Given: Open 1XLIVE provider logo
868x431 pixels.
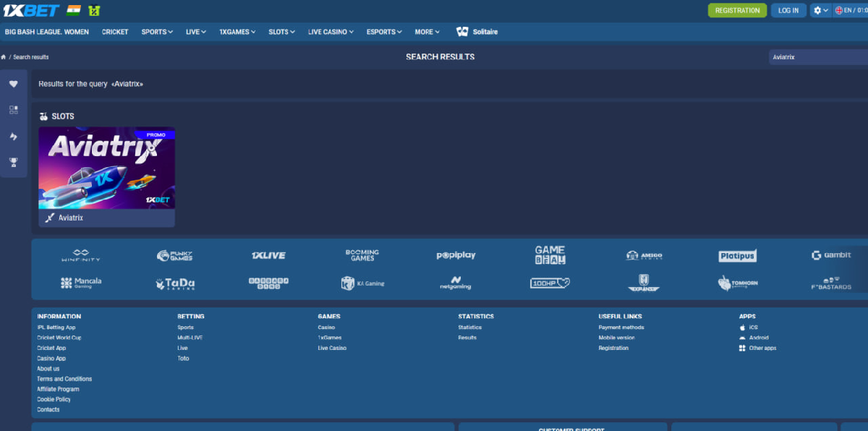Looking at the screenshot, I should (x=268, y=255).
